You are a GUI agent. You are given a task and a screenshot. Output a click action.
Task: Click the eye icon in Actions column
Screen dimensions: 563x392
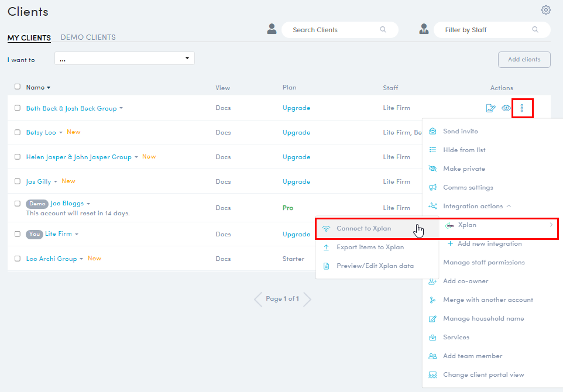[x=506, y=108]
